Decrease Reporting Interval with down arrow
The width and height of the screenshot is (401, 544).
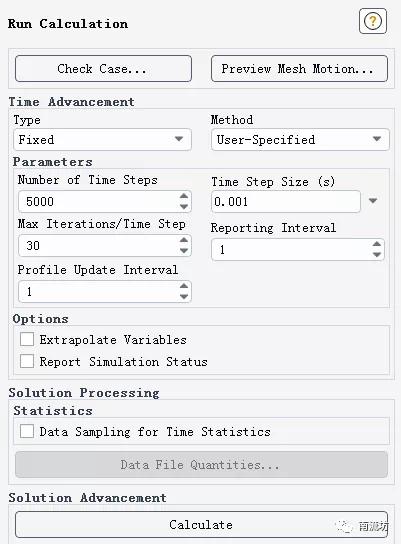377,255
